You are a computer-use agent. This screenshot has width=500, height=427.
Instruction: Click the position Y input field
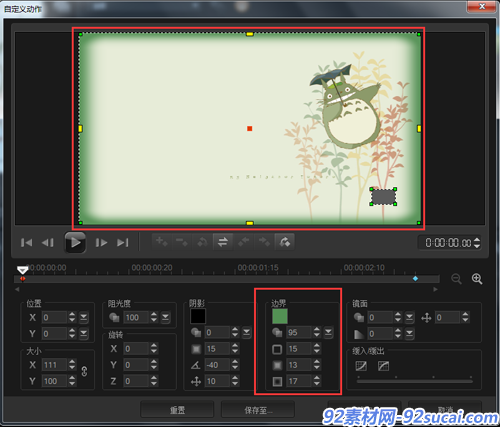[x=55, y=333]
